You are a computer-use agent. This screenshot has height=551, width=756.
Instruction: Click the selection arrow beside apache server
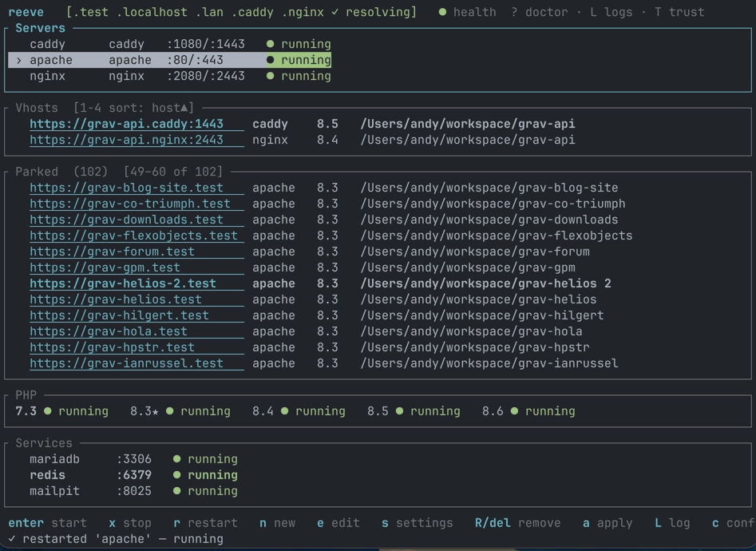click(19, 61)
